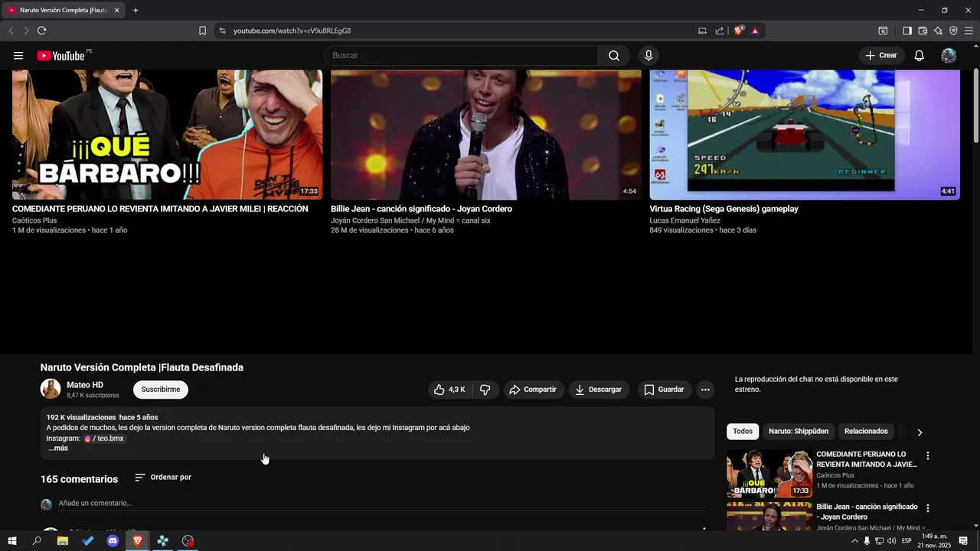The height and width of the screenshot is (551, 980).
Task: Open a new browser tab
Action: tap(136, 10)
